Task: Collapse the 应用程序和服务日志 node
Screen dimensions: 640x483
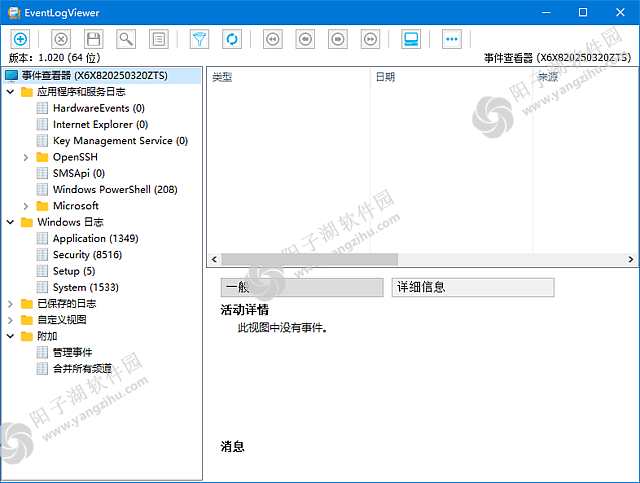Action: pyautogui.click(x=11, y=92)
